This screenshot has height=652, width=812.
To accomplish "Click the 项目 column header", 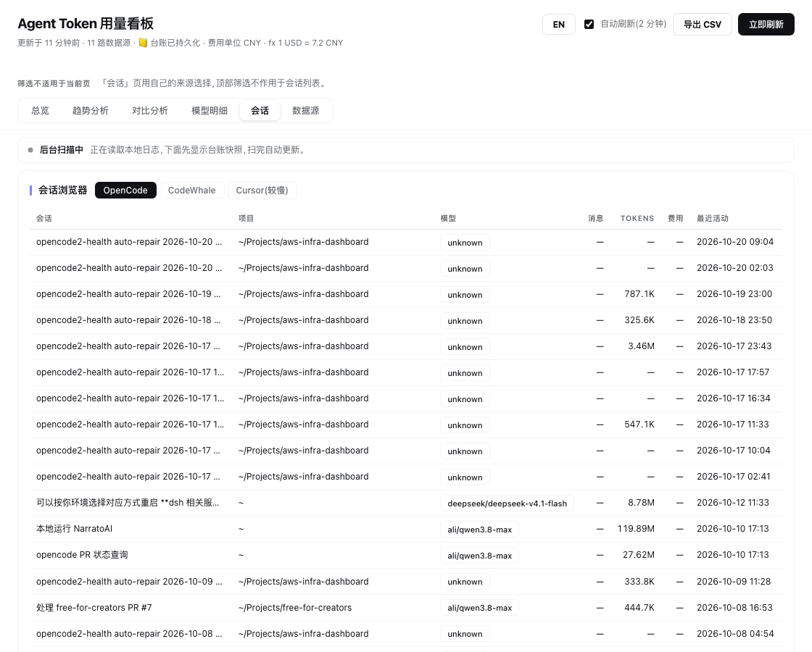I will pyautogui.click(x=246, y=218).
